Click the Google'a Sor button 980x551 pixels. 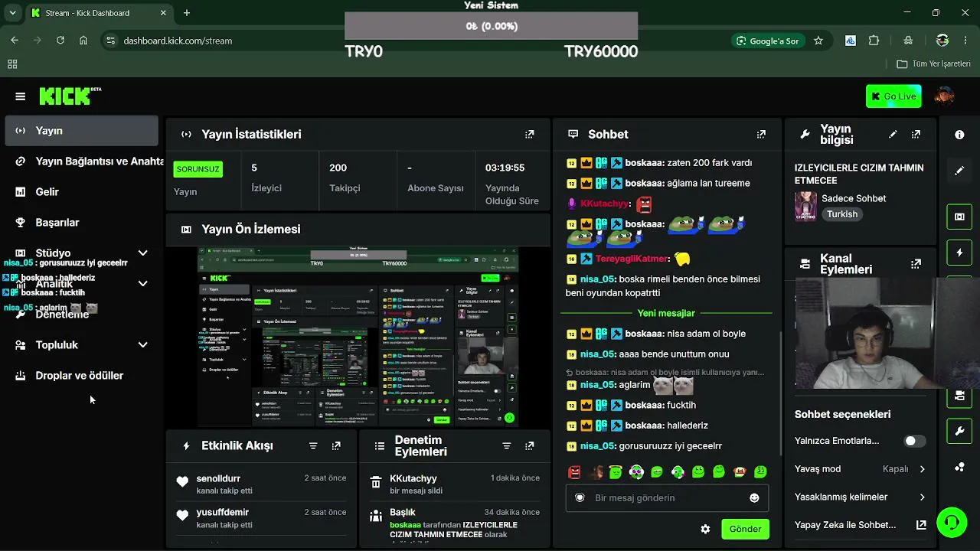[x=767, y=41]
